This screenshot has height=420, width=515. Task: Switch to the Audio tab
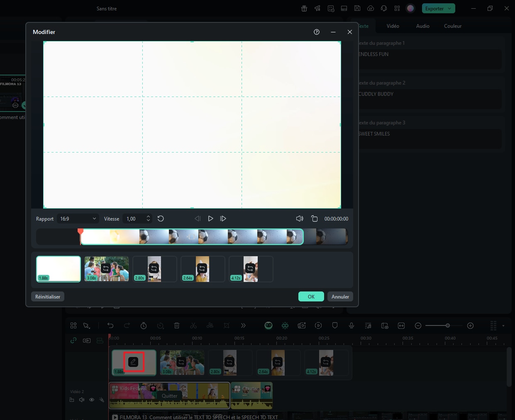(422, 26)
